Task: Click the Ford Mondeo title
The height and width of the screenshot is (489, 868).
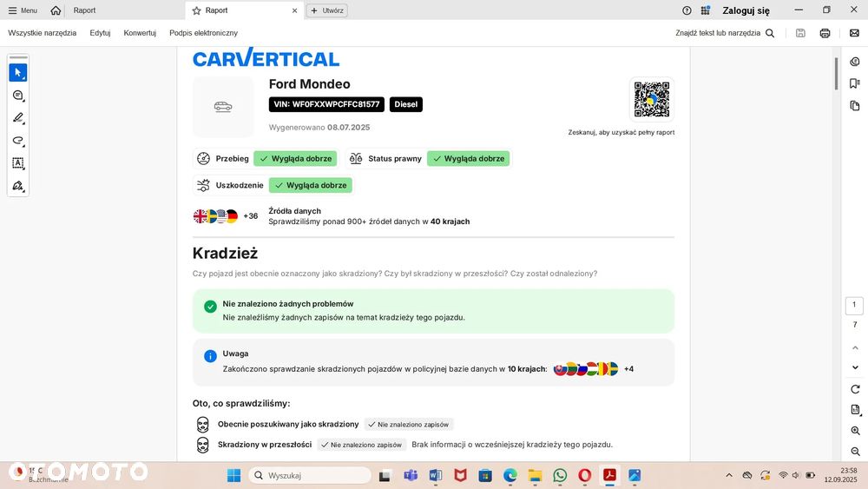Action: (x=310, y=84)
